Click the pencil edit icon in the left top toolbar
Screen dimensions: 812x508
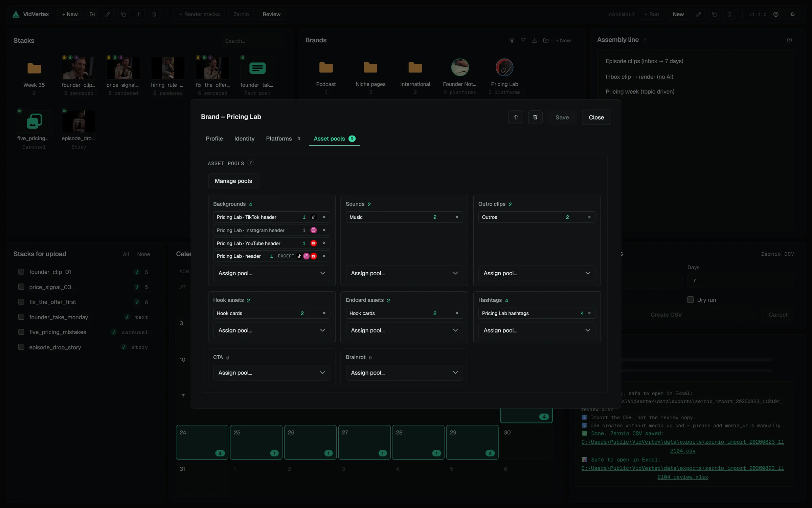108,14
